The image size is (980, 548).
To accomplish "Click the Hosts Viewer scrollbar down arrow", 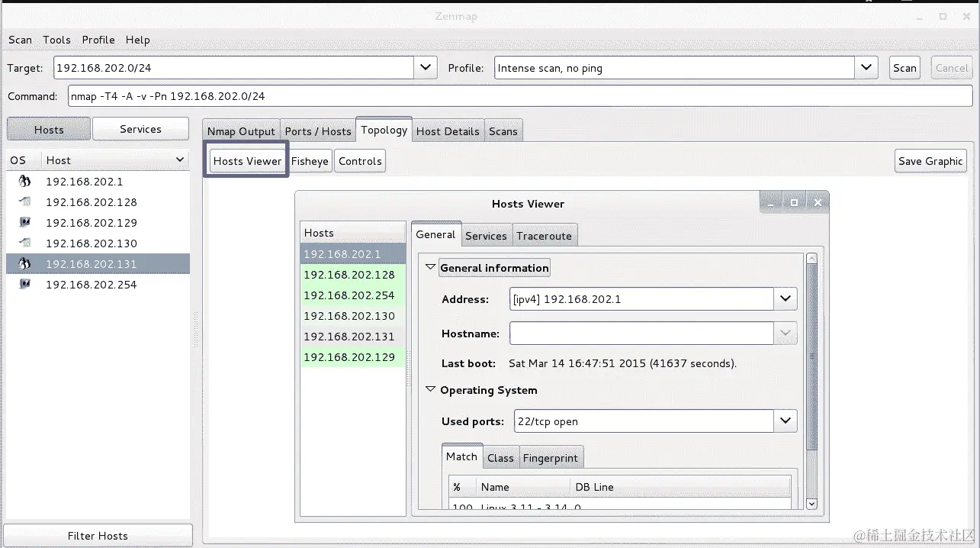I will point(811,504).
